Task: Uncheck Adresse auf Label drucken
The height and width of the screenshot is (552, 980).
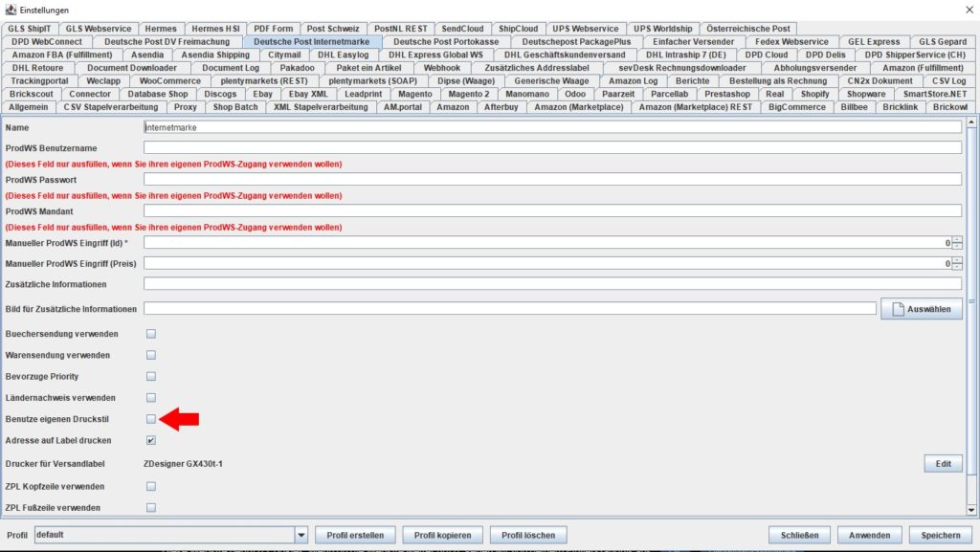Action: (x=151, y=440)
